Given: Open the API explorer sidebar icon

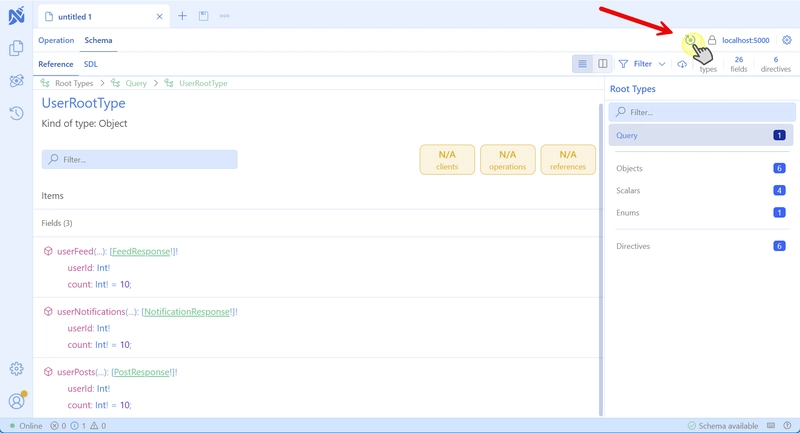Looking at the screenshot, I should click(x=16, y=81).
